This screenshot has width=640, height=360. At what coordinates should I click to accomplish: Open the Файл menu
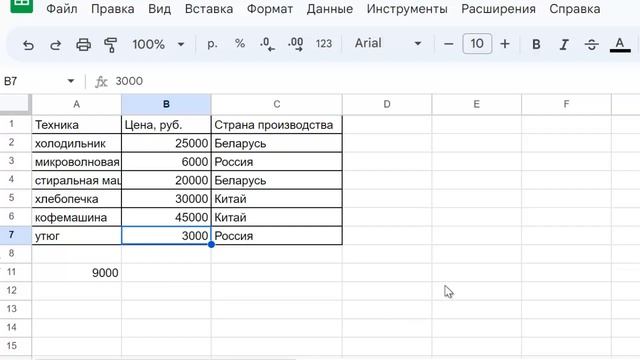click(x=62, y=9)
